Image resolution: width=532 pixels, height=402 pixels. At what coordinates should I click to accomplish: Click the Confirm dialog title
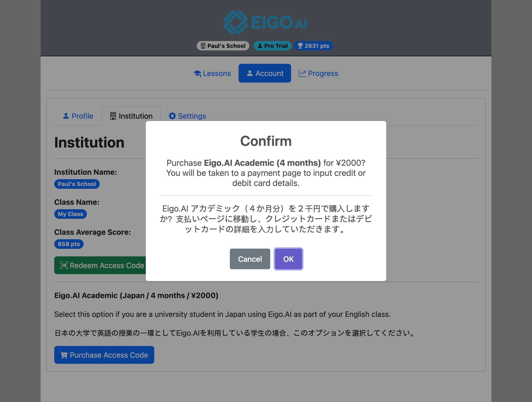point(266,141)
